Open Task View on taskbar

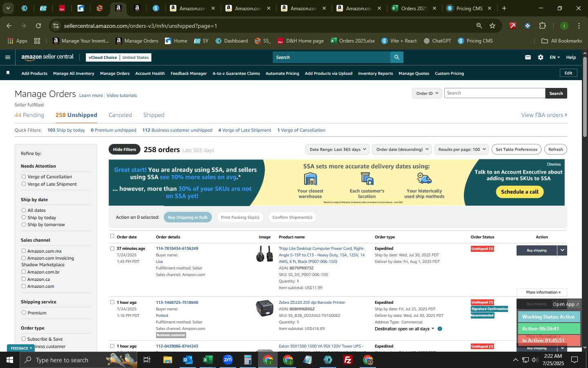tap(147, 360)
